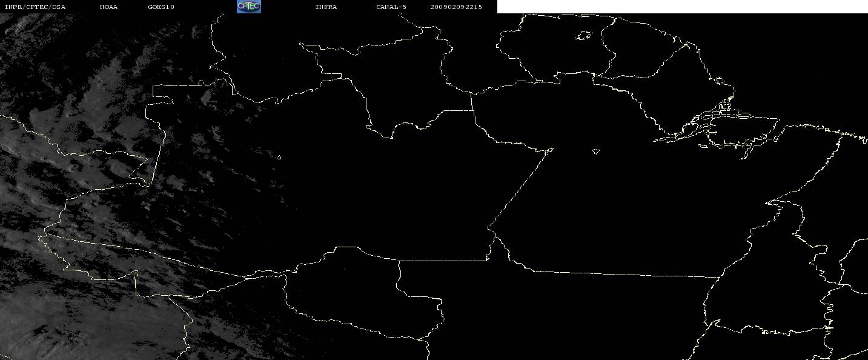Click the 200902092215 timestamp
Screen dimensions: 868x360
pyautogui.click(x=456, y=7)
